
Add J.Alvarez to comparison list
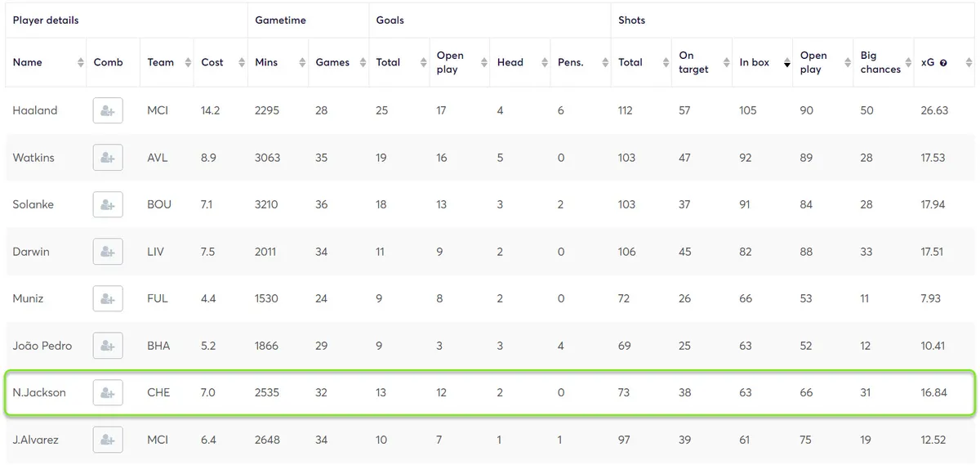[108, 440]
